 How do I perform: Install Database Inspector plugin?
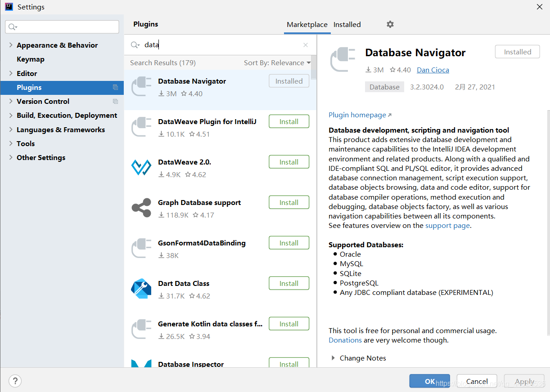pos(289,363)
